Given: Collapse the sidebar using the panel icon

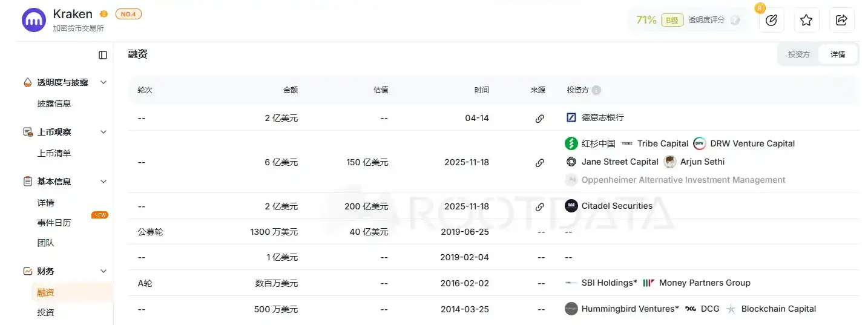Looking at the screenshot, I should (x=103, y=55).
